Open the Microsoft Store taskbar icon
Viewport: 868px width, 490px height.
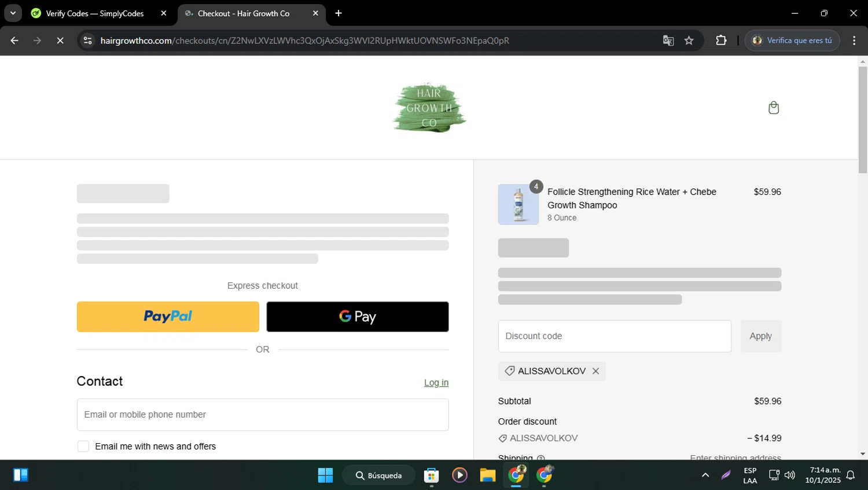click(431, 475)
